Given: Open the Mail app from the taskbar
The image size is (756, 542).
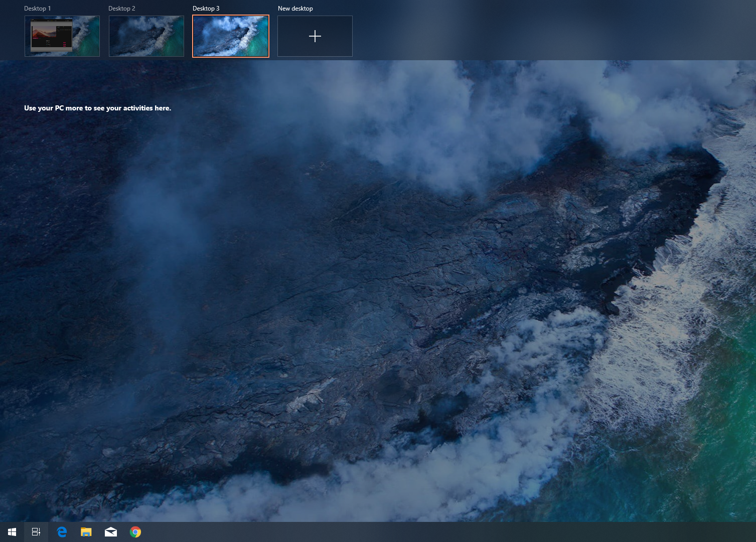Looking at the screenshot, I should [x=111, y=532].
